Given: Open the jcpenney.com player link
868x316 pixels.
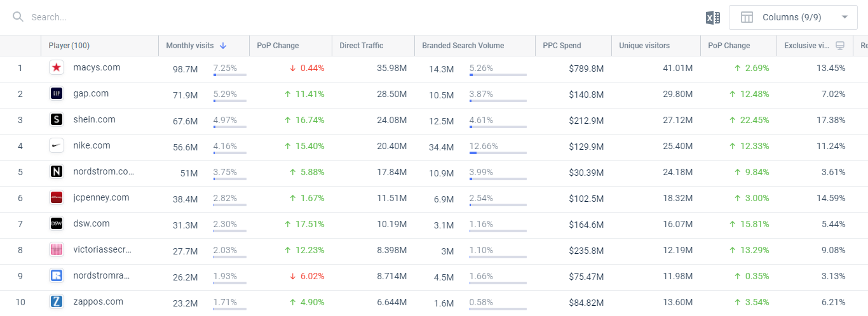Looking at the screenshot, I should 102,197.
